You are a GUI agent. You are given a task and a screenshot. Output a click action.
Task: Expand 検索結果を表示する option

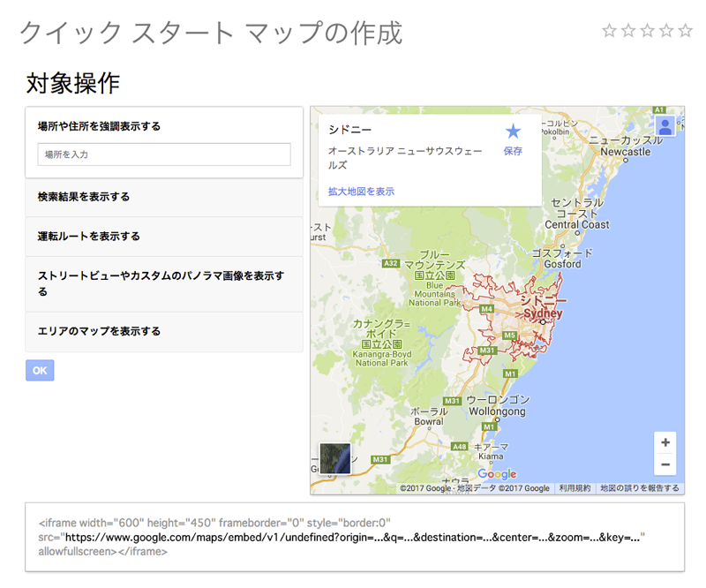pyautogui.click(x=164, y=197)
